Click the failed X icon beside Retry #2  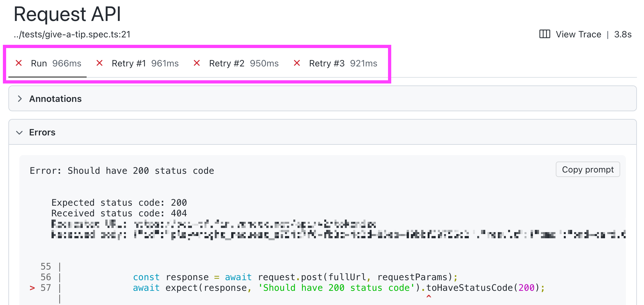click(x=197, y=63)
